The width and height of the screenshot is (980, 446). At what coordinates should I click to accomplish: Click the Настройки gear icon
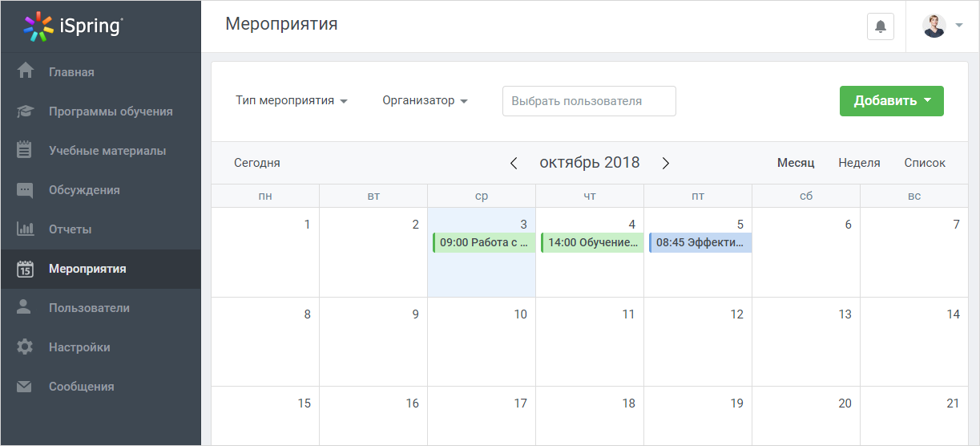point(25,347)
